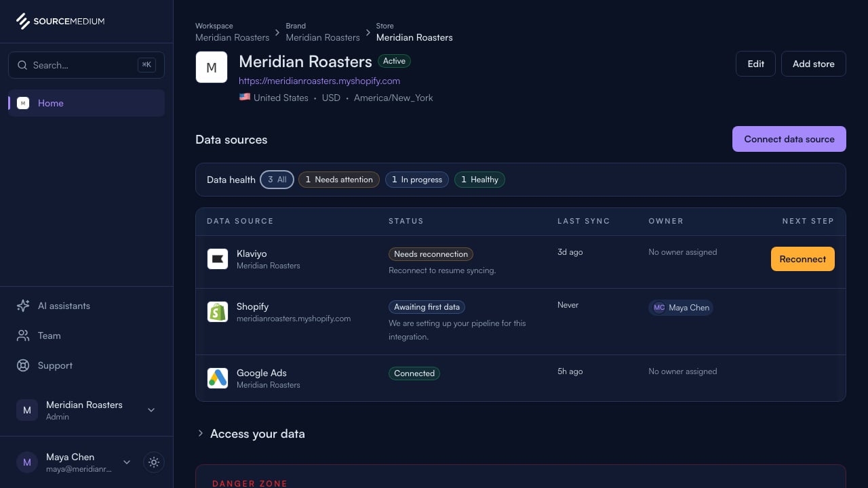Click the Data sources section heading
The image size is (868, 488).
point(231,140)
